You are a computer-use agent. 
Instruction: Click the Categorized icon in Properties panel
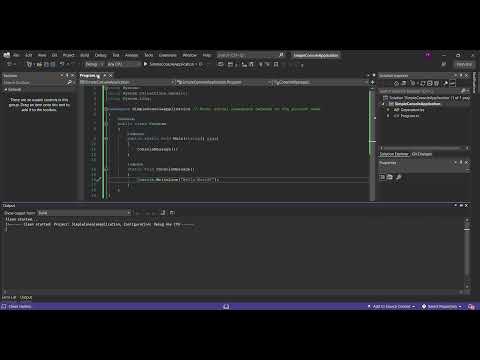pos(382,177)
